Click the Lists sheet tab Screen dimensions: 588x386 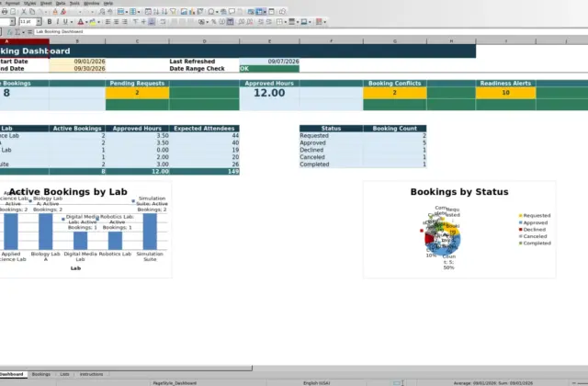point(64,374)
